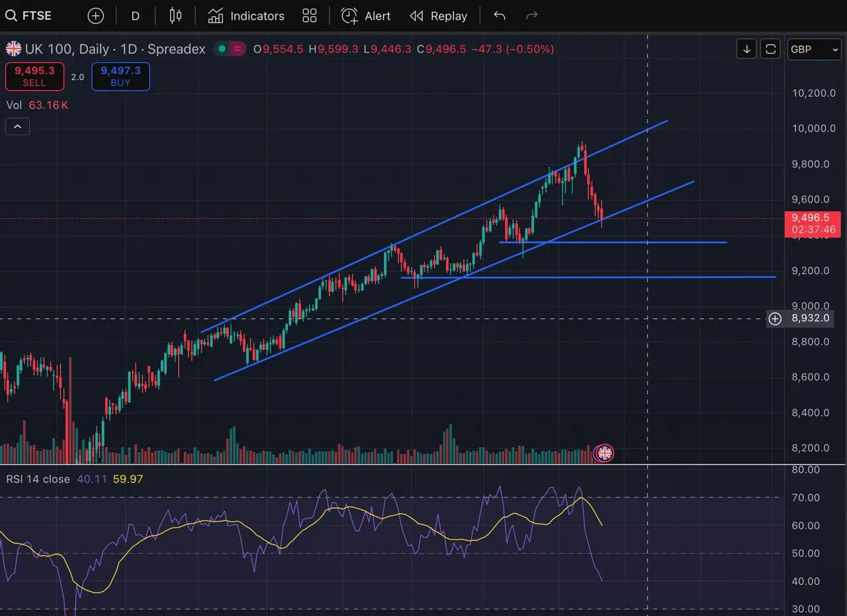Click the green market status dot
847x616 pixels.
[222, 49]
